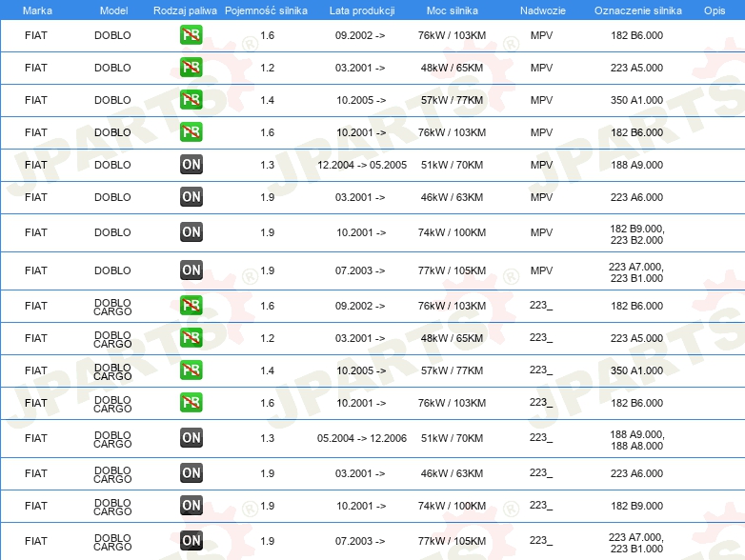Click the Oznaczenie silnika column header

(637, 10)
